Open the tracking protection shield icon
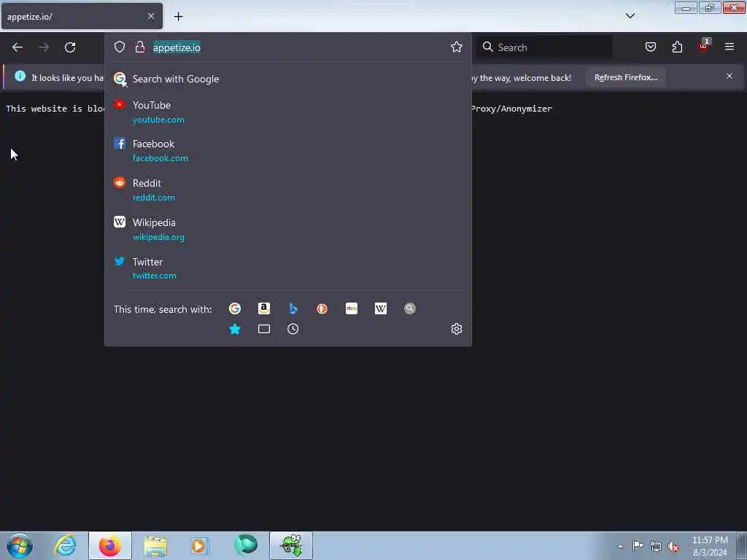747x560 pixels. tap(120, 47)
